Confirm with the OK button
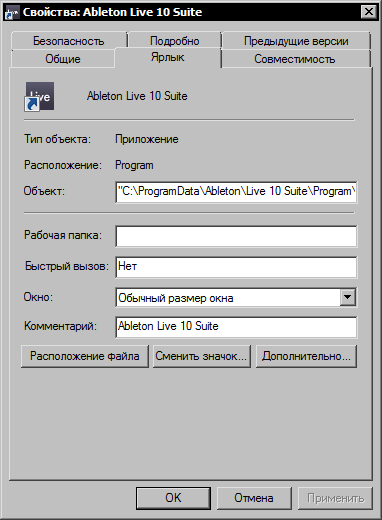This screenshot has width=382, height=520. click(x=173, y=498)
